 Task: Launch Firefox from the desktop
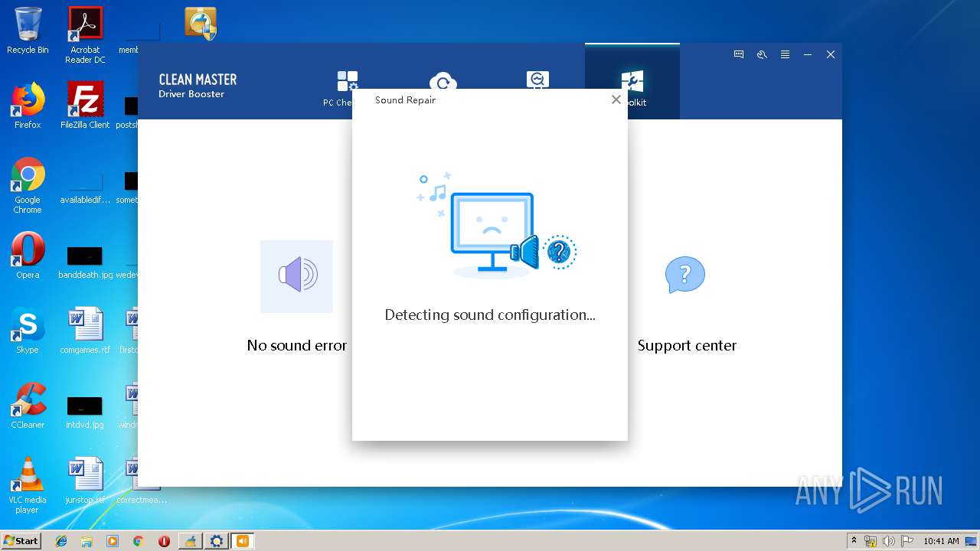(x=28, y=106)
